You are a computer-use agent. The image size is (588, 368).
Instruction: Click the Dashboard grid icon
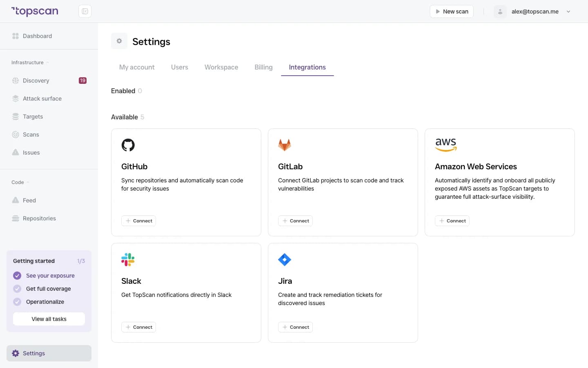[x=16, y=36]
